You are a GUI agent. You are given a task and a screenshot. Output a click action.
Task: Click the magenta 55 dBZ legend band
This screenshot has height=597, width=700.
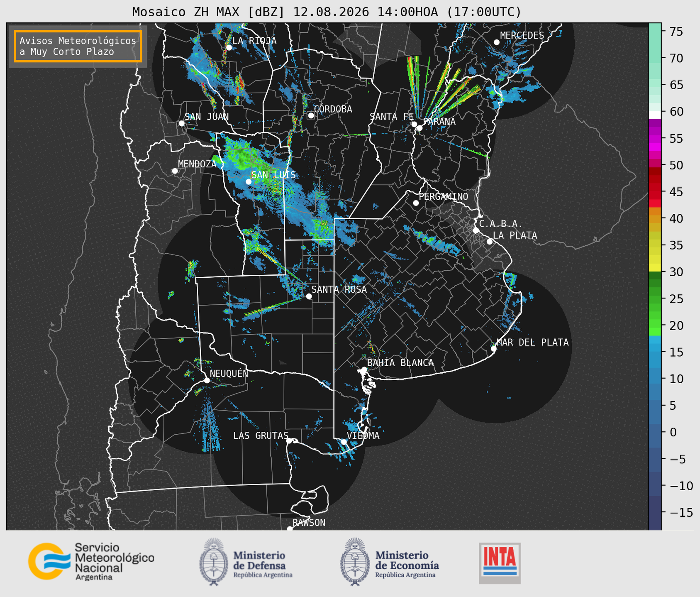coord(655,138)
